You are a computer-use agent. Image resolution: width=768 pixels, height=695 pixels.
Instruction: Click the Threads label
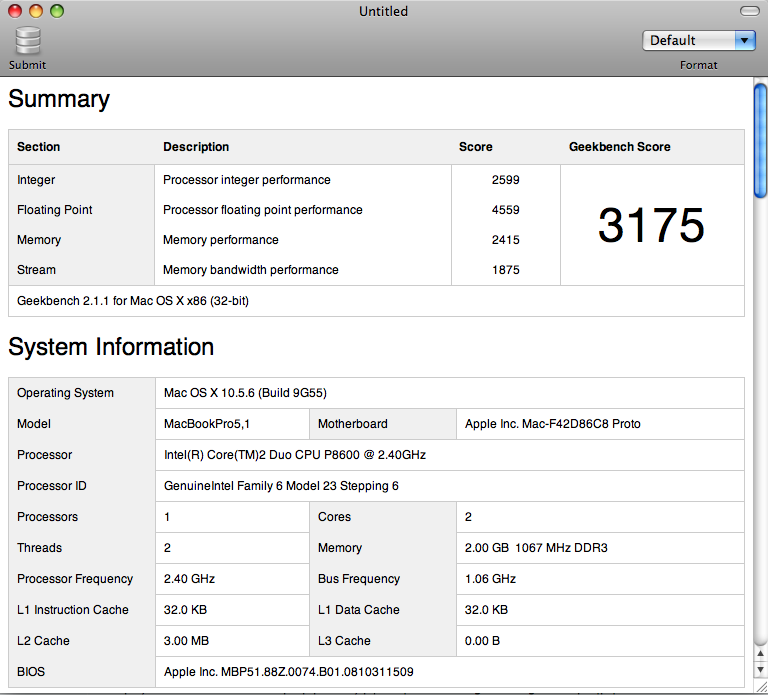(x=39, y=548)
